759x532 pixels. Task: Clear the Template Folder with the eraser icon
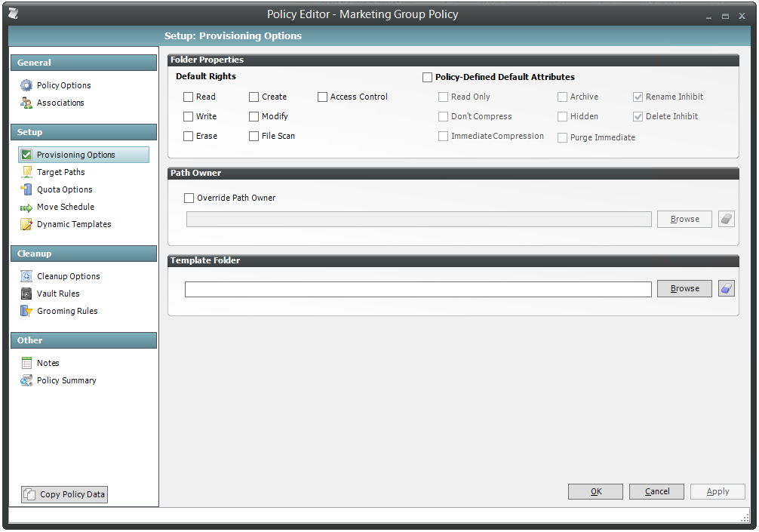point(726,288)
